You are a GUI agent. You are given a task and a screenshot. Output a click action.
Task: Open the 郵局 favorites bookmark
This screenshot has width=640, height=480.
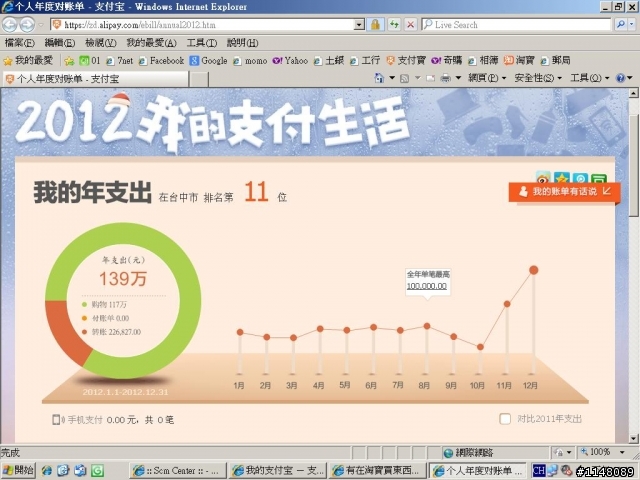pos(556,61)
